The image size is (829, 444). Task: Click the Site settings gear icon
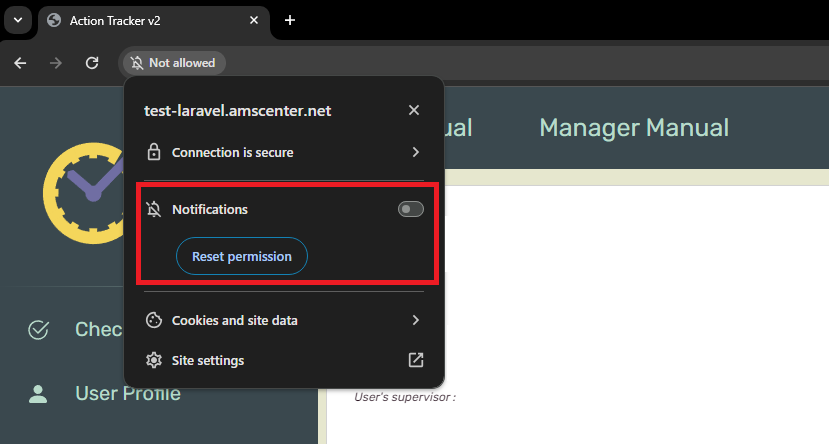[153, 360]
